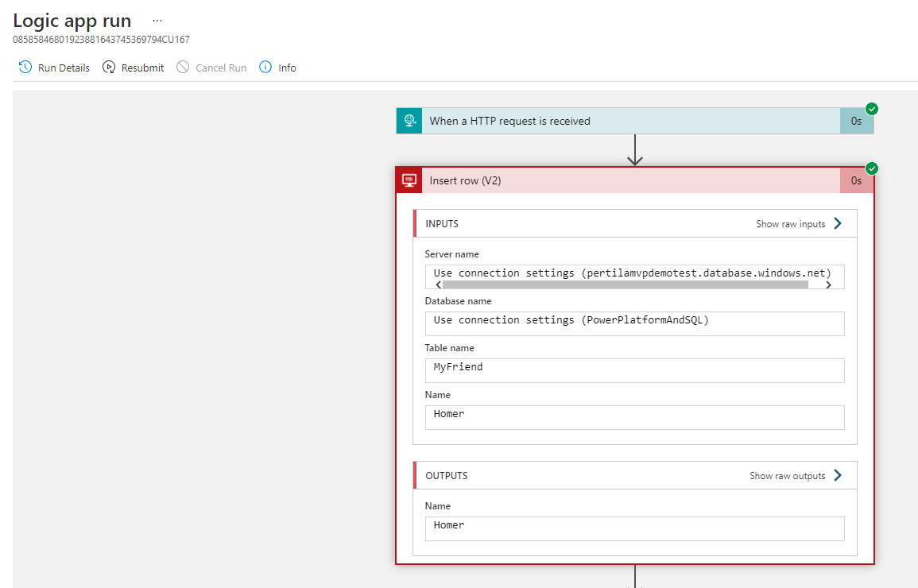Click the Show raw outputs link
Viewport: 918px width, 588px height.
pos(787,476)
